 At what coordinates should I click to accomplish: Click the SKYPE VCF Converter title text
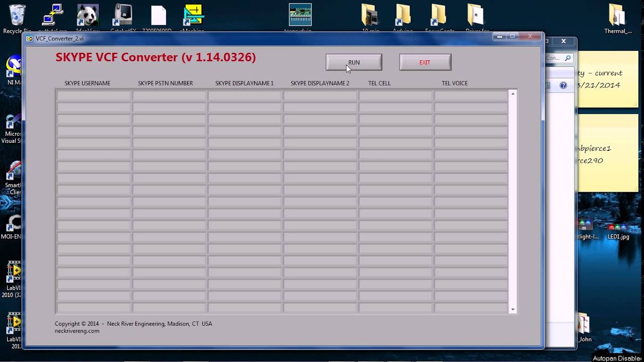pos(155,57)
